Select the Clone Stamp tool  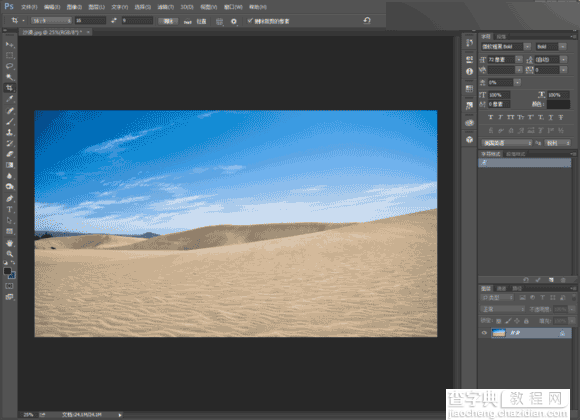point(9,132)
